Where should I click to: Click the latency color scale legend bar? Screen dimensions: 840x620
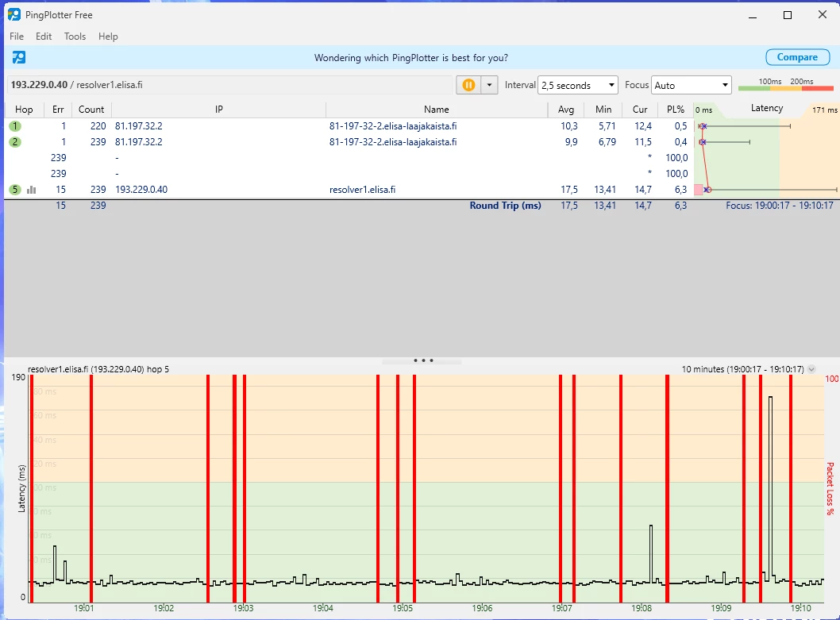coord(785,88)
